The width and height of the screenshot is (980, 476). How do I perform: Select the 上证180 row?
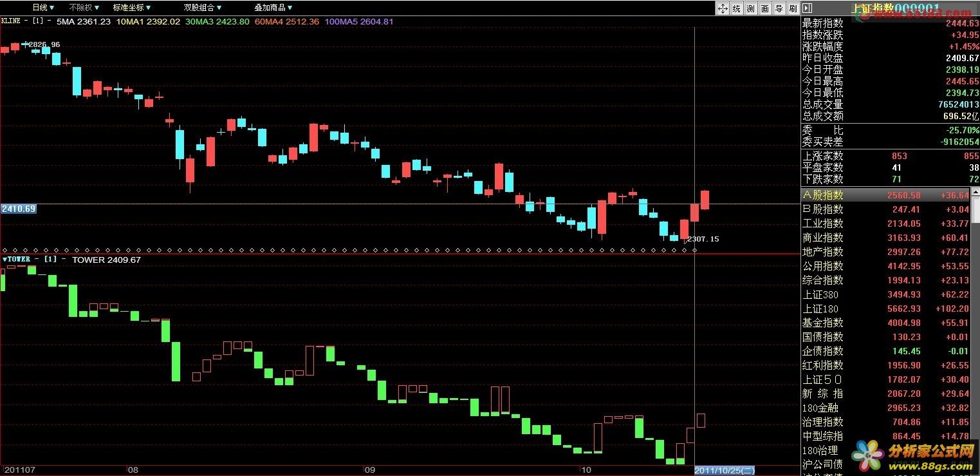[x=885, y=309]
